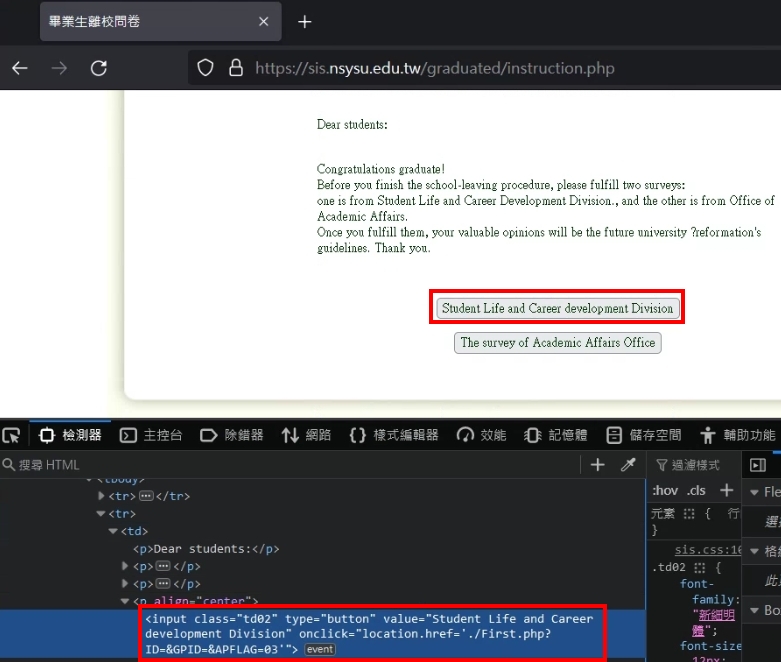Open the 效能 performance tab

[481, 435]
